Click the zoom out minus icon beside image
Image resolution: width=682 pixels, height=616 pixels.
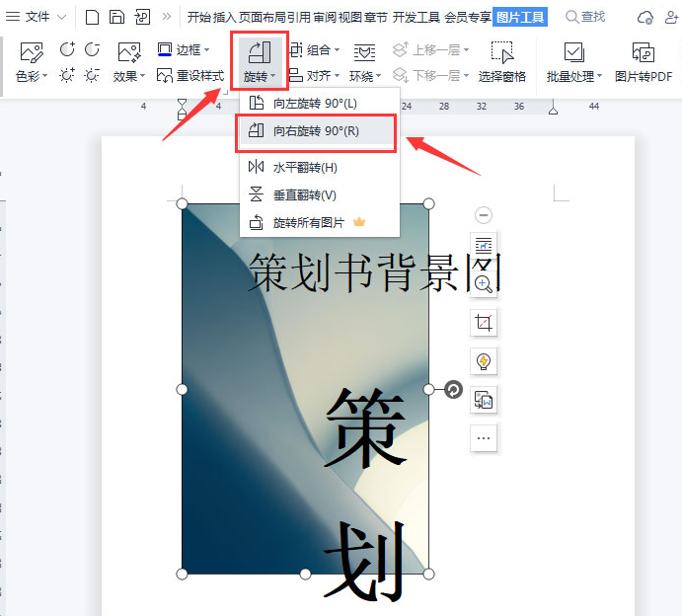[x=484, y=215]
